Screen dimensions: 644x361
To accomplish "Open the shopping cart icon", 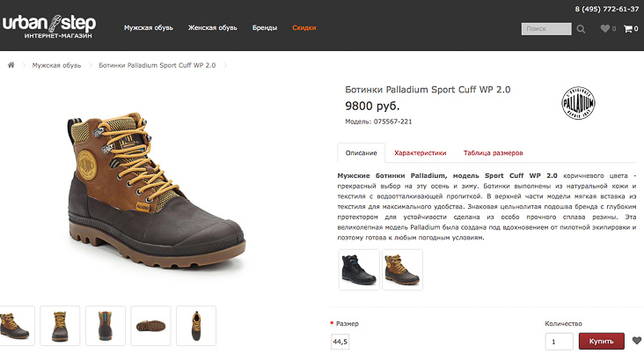I will tap(628, 29).
